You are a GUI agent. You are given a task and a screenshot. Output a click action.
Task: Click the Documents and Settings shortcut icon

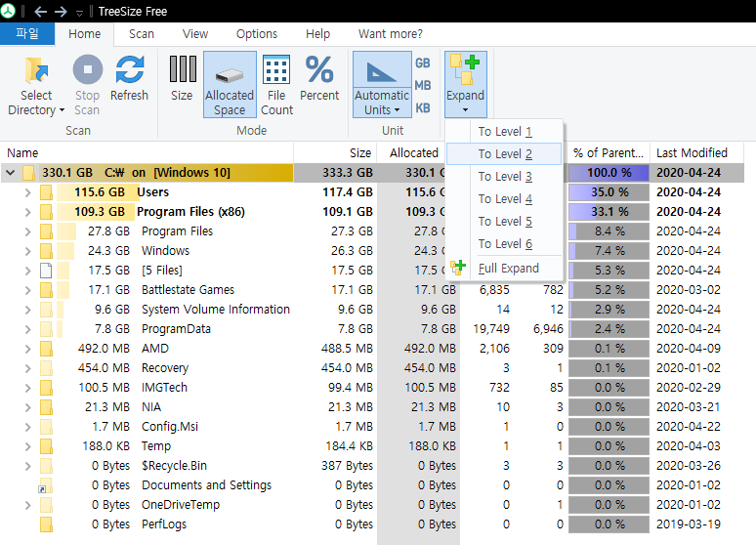pyautogui.click(x=45, y=485)
